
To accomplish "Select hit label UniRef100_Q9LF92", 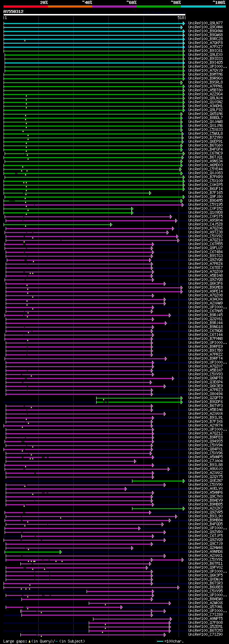I will 205,110.
